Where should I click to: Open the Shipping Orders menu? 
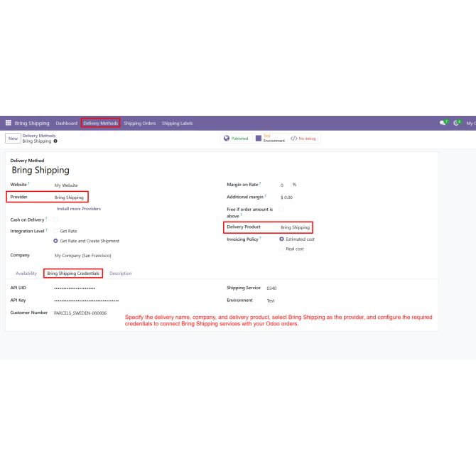click(140, 123)
